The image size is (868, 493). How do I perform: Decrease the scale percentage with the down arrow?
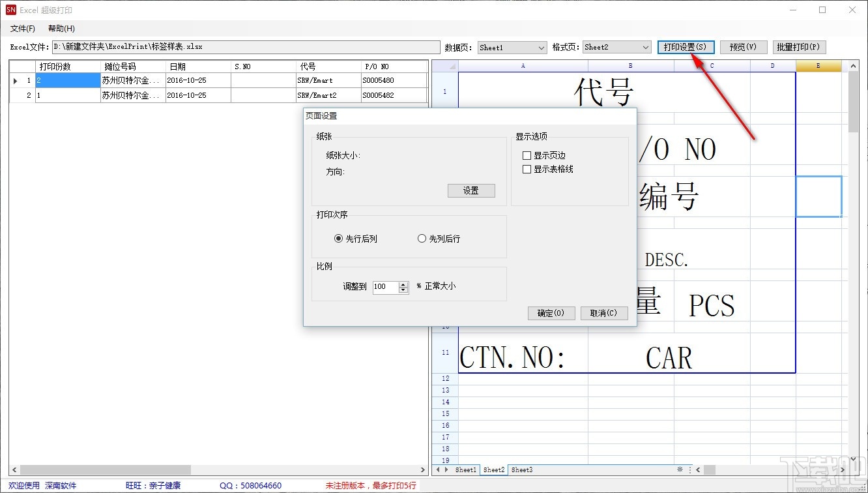pyautogui.click(x=403, y=290)
